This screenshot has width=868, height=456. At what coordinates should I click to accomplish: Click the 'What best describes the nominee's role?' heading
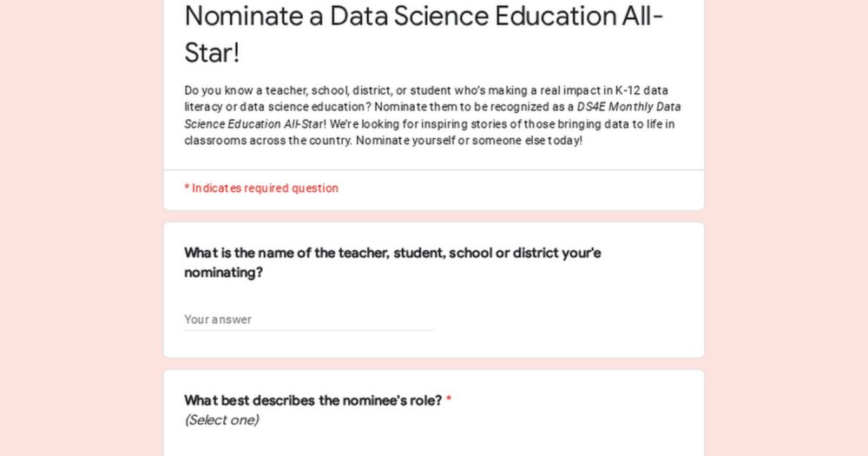312,400
